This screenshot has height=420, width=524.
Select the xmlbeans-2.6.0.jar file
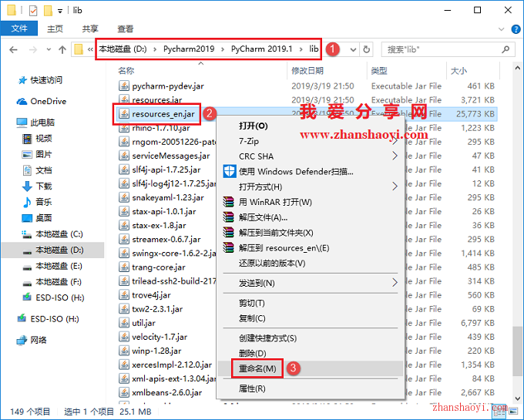167,392
